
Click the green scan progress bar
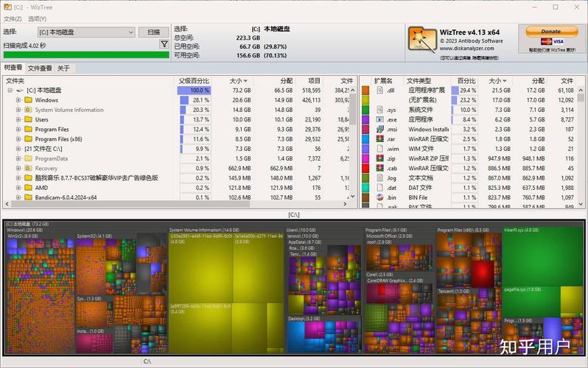[x=86, y=54]
